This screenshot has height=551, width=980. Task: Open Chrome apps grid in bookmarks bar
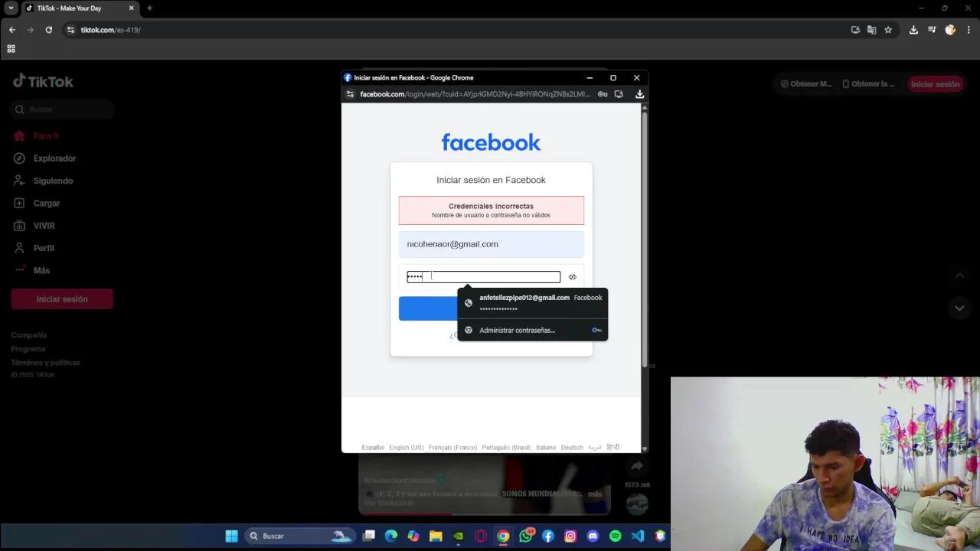pos(11,49)
